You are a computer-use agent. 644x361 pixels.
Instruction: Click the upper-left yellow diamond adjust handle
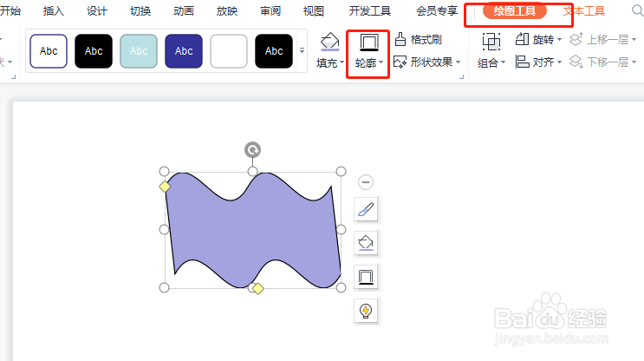pyautogui.click(x=165, y=187)
